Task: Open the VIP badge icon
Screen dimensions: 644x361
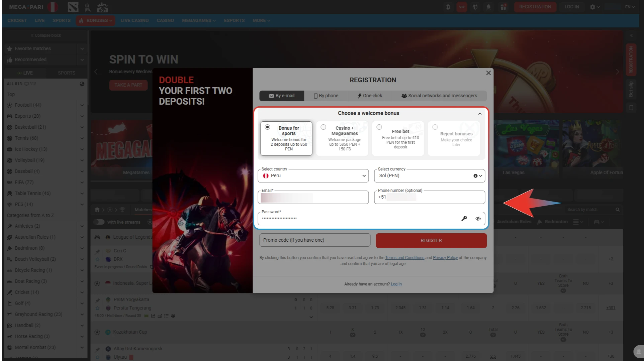Action: [x=462, y=7]
